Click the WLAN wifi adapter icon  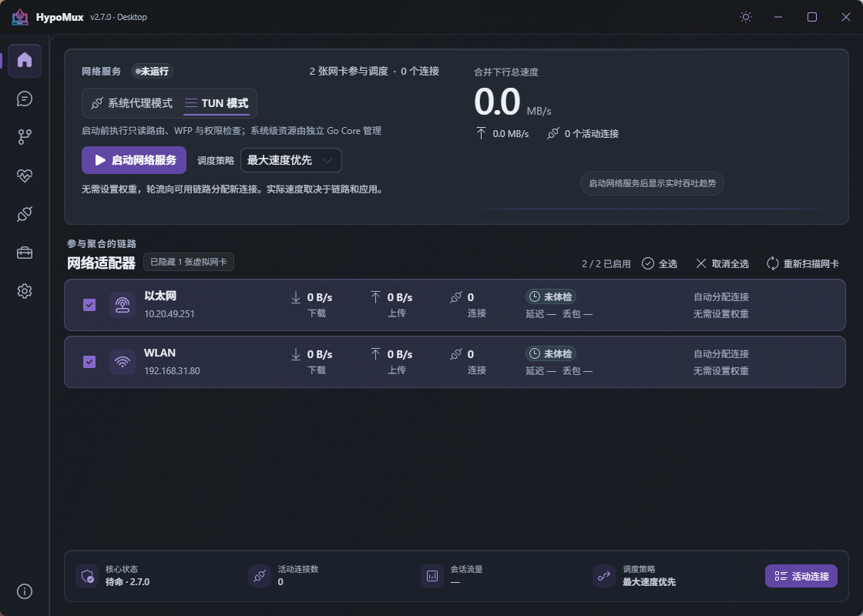pos(123,362)
